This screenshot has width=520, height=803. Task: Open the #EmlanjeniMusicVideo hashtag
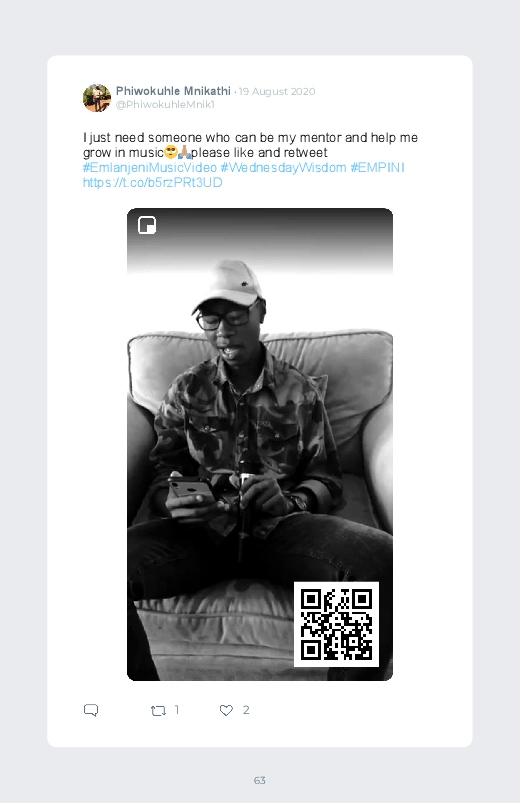click(x=150, y=167)
